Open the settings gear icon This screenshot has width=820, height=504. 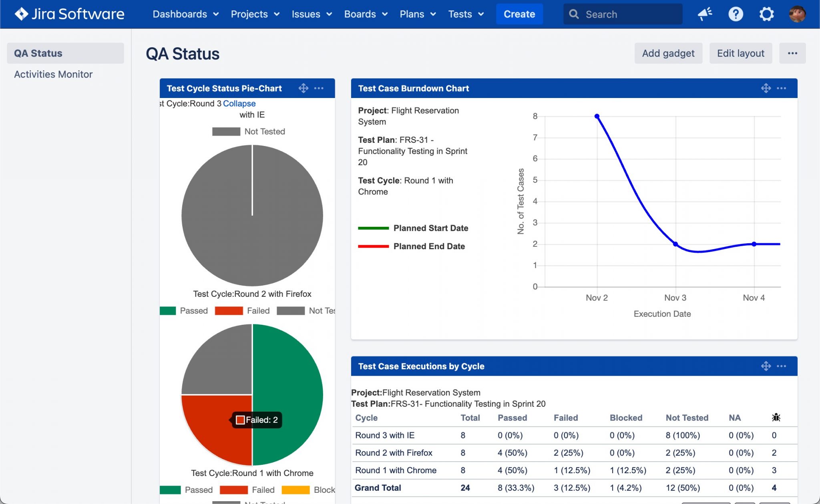pyautogui.click(x=766, y=14)
